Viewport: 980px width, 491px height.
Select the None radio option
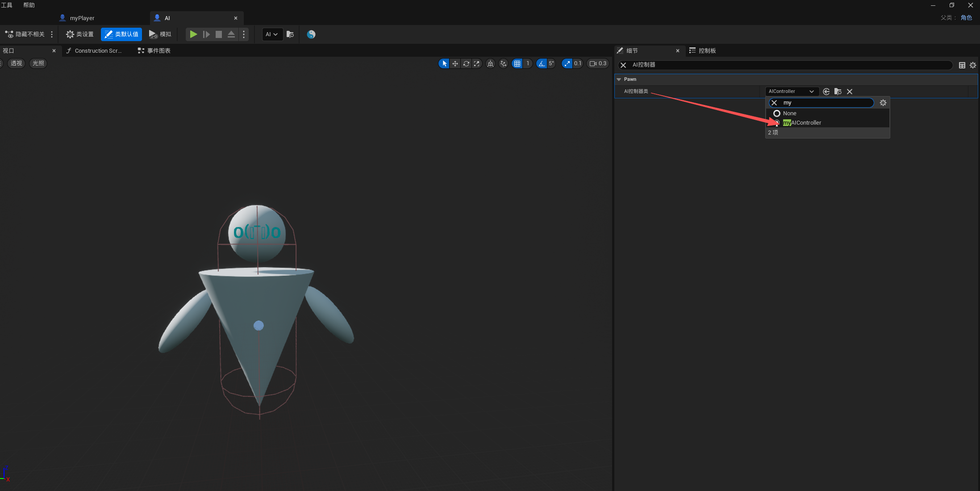(777, 113)
